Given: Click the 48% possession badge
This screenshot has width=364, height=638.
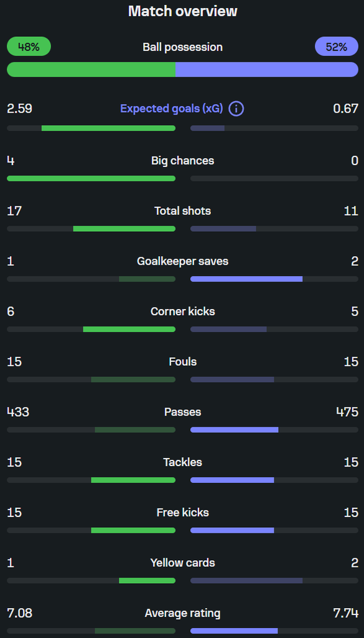Looking at the screenshot, I should pos(29,46).
